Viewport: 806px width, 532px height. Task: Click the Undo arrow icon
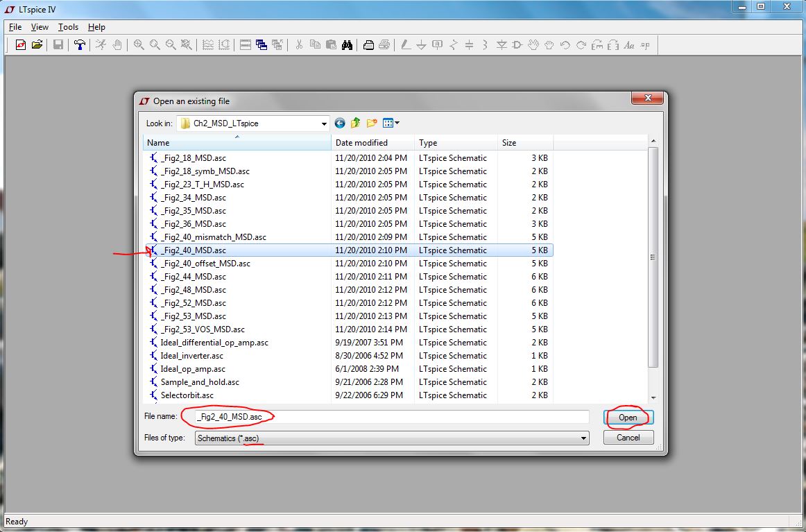coord(565,45)
